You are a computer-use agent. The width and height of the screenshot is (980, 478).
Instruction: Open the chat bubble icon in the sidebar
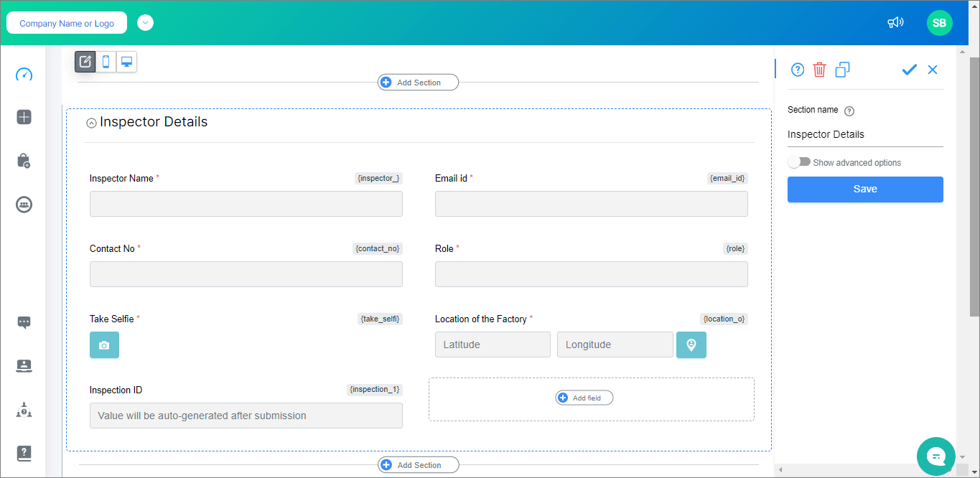(24, 322)
